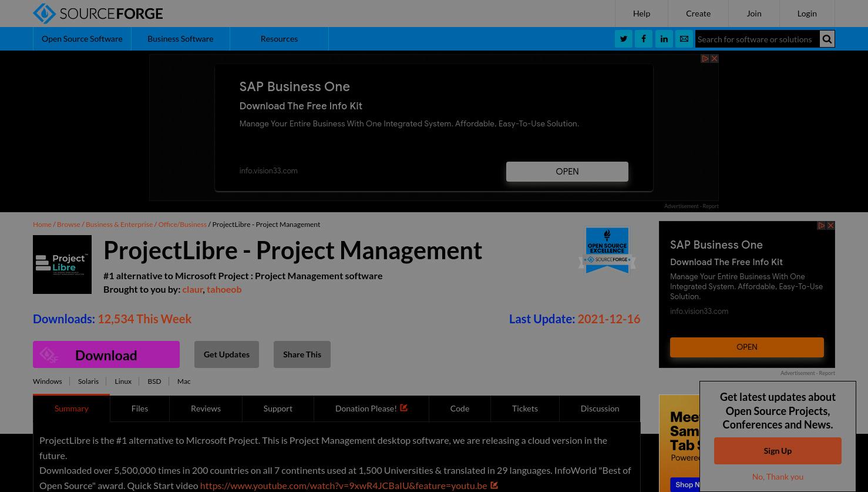The height and width of the screenshot is (492, 868).
Task: Click the Home breadcrumb link
Action: point(42,225)
